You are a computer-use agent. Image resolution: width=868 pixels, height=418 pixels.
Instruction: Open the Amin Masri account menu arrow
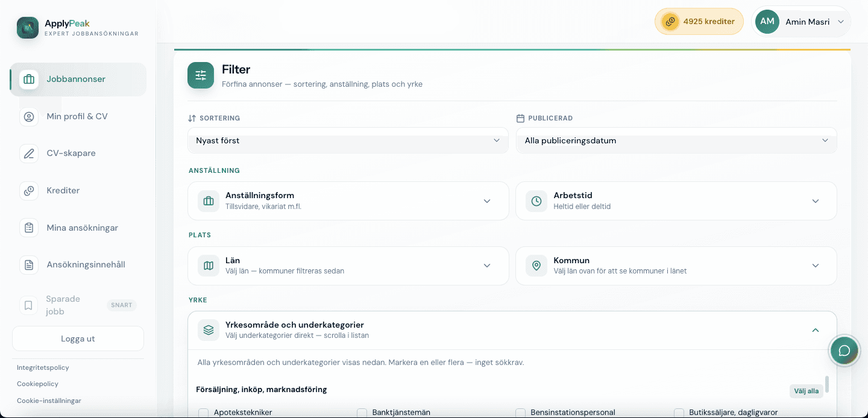[x=841, y=22]
